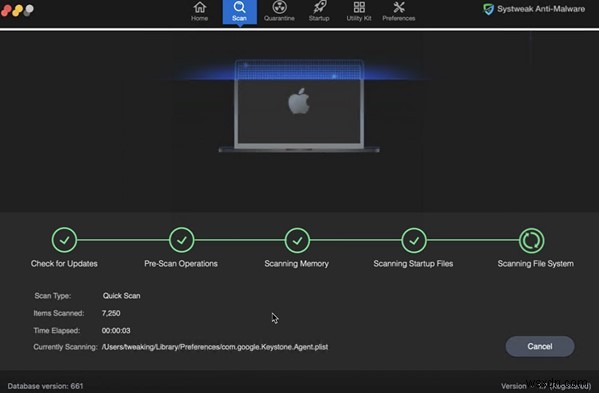Image resolution: width=599 pixels, height=393 pixels.
Task: Cancel the running scan
Action: pyautogui.click(x=540, y=346)
